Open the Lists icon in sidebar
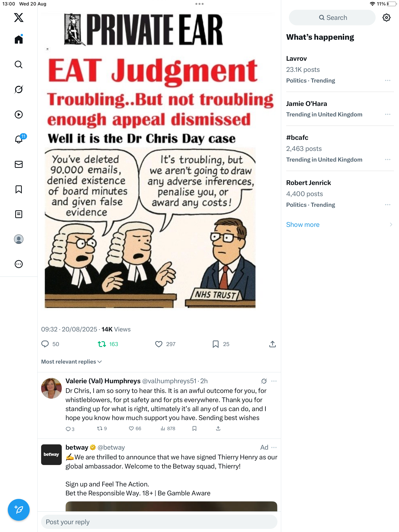The image size is (399, 532). pos(19,214)
